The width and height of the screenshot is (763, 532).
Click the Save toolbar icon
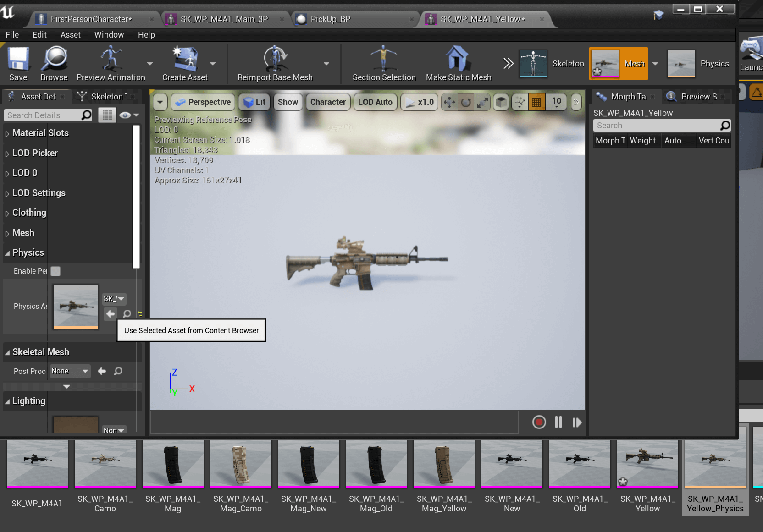pos(18,64)
